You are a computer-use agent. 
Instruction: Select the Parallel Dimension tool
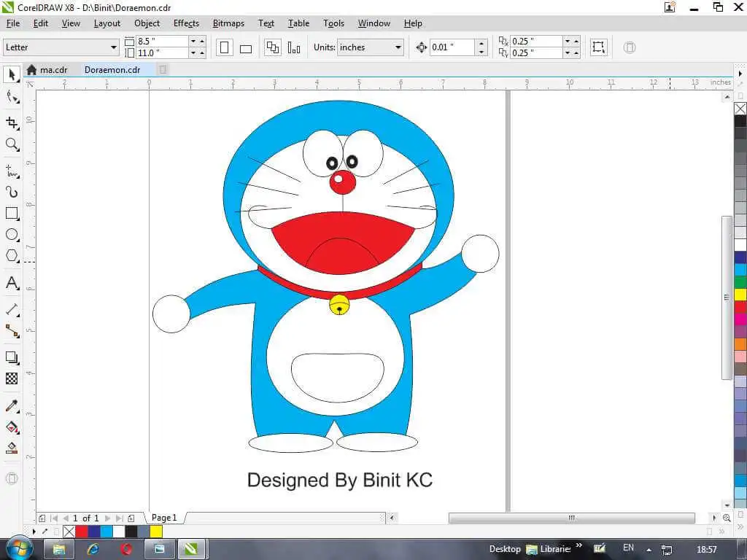(x=12, y=309)
